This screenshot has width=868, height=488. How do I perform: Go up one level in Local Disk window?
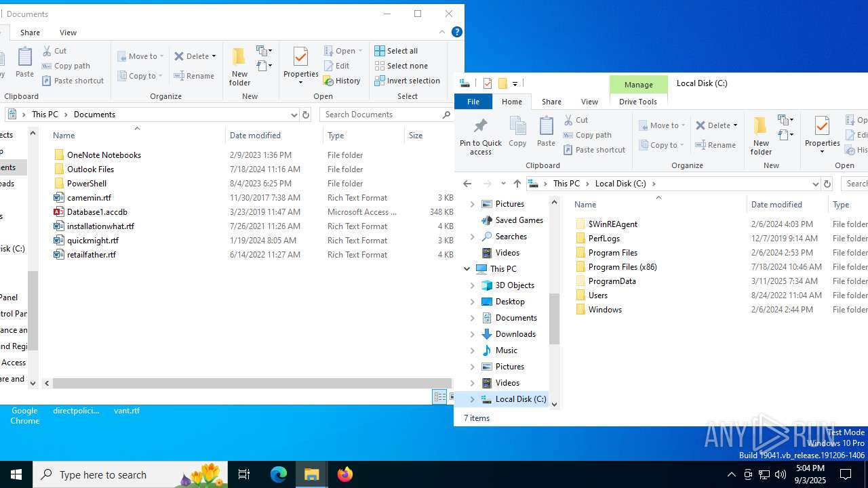[517, 184]
